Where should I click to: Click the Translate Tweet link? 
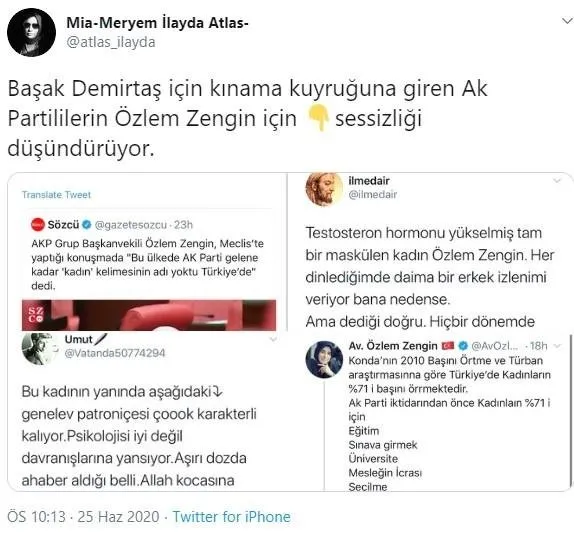click(56, 194)
